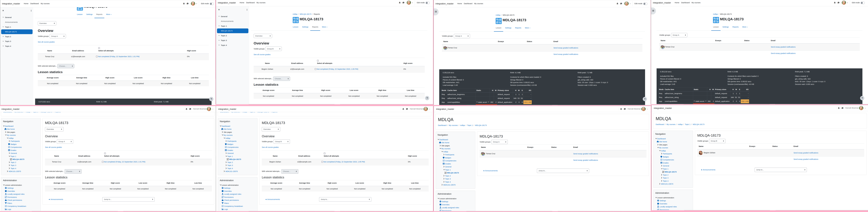Image resolution: width=868 pixels, height=212 pixels.
Task: Open messaging icon above Edit-mode s2@example.com report
Action: tap(403, 3)
